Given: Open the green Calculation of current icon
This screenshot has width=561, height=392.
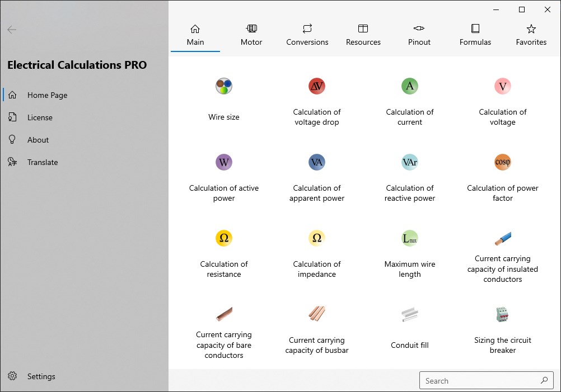Looking at the screenshot, I should [x=410, y=86].
